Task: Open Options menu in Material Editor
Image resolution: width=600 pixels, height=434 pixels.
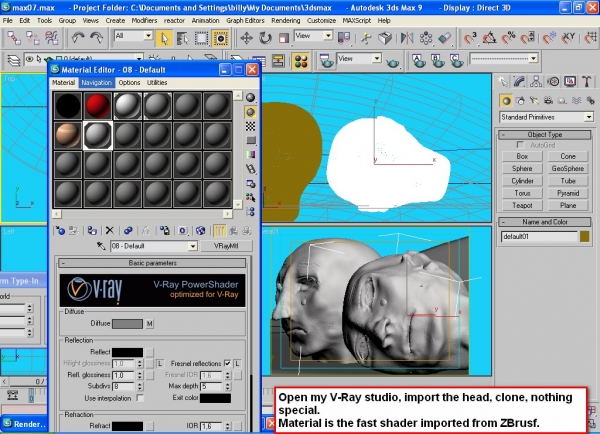Action: click(129, 83)
